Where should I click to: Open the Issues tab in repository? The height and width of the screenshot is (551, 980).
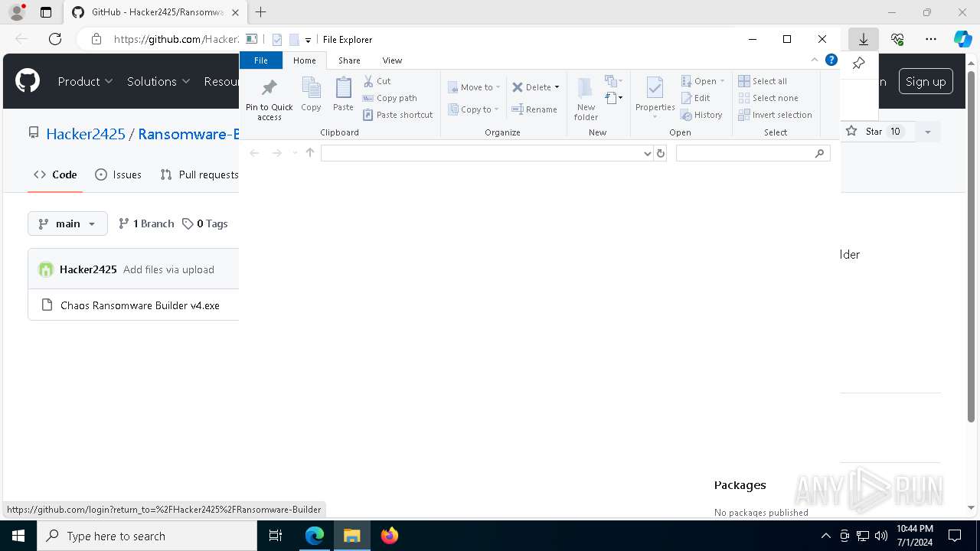point(118,174)
